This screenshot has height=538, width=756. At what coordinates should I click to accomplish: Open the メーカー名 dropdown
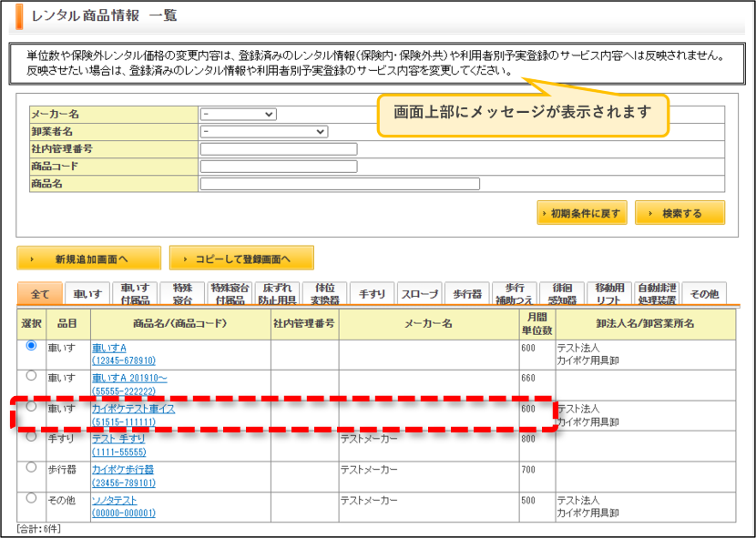238,115
